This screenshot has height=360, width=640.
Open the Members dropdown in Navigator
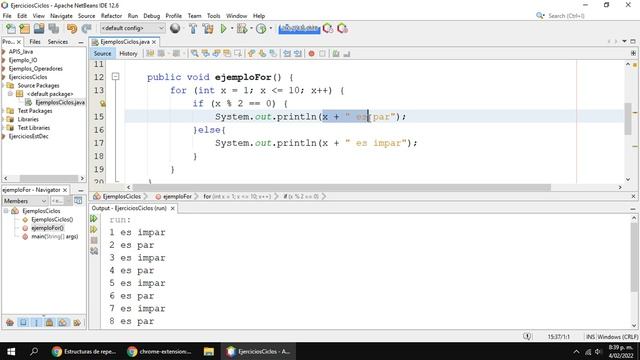coord(25,201)
